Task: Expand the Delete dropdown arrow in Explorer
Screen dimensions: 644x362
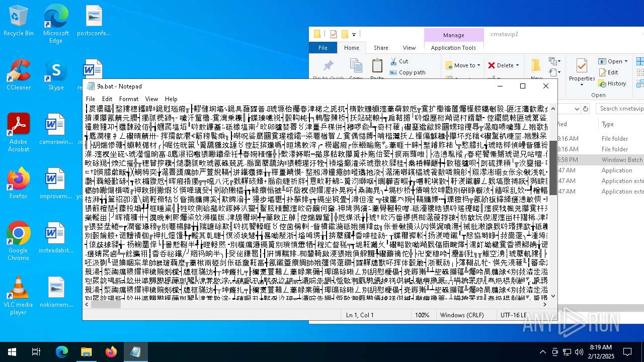Action: (518, 65)
